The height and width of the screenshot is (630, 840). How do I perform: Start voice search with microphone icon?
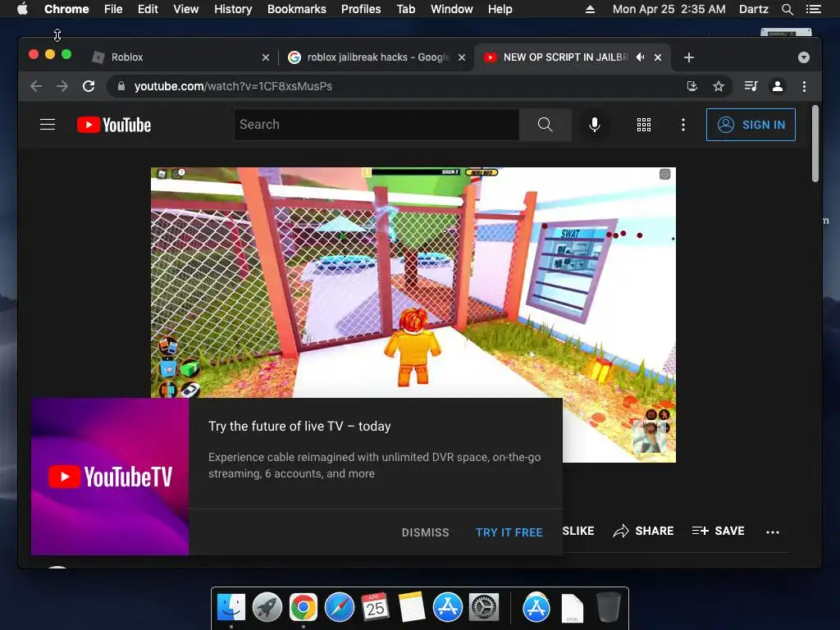click(x=594, y=125)
